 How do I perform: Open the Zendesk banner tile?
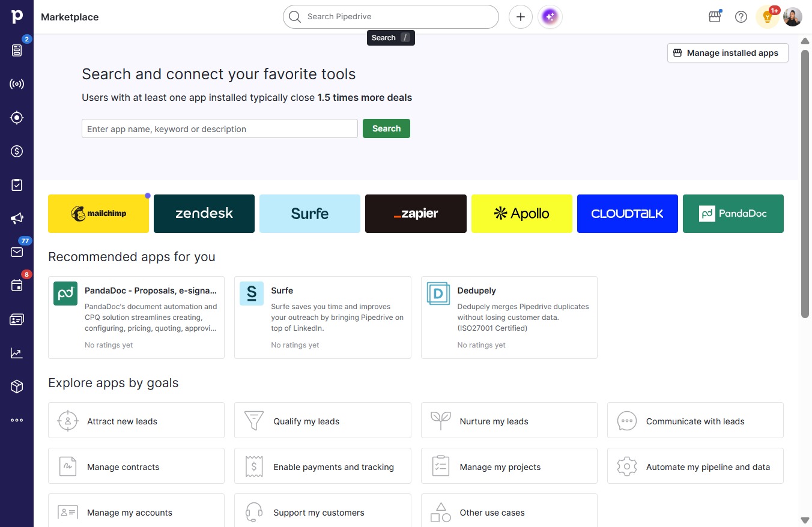pyautogui.click(x=204, y=214)
